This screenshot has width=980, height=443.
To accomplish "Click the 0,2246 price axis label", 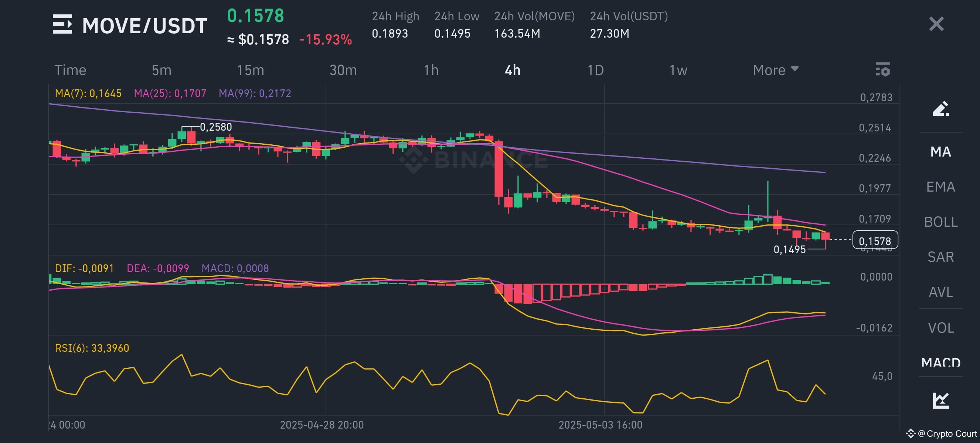I will [875, 158].
